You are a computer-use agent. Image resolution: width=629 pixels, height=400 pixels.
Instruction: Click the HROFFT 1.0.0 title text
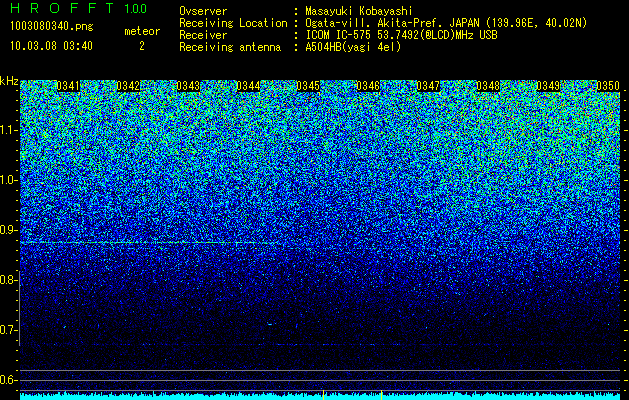(78, 8)
